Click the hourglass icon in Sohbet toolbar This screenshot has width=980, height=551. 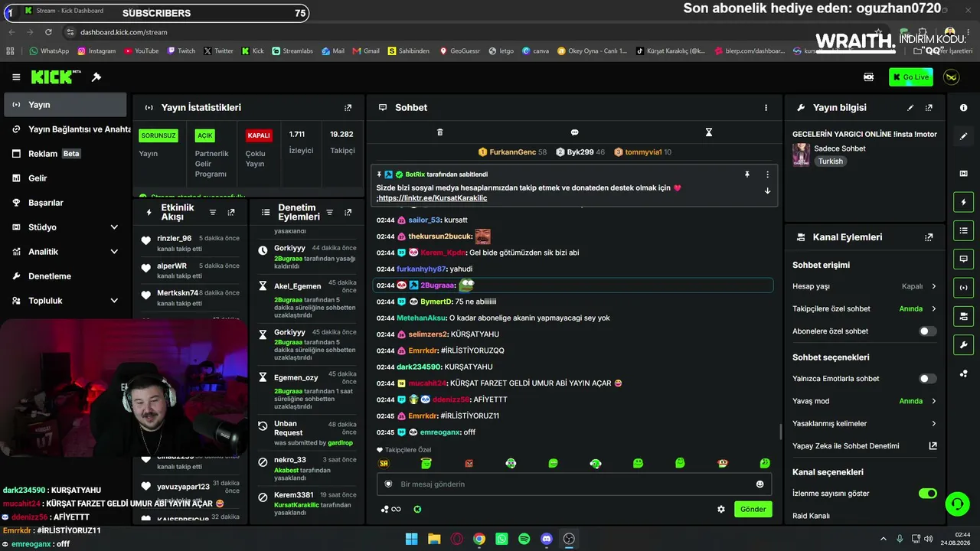708,132
